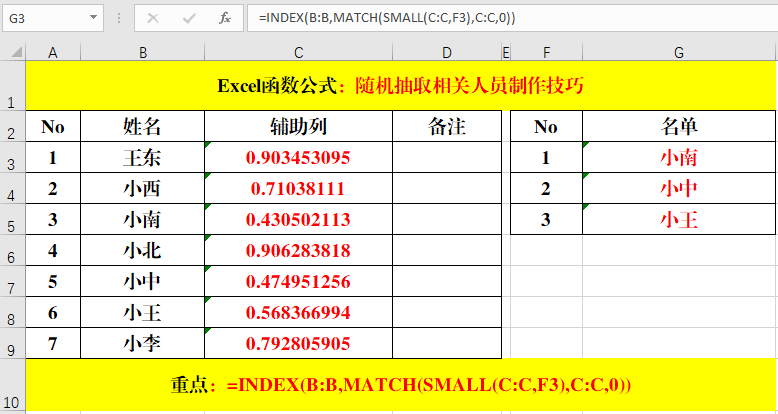The image size is (778, 414).
Task: Select row 9 header
Action: pyautogui.click(x=13, y=343)
